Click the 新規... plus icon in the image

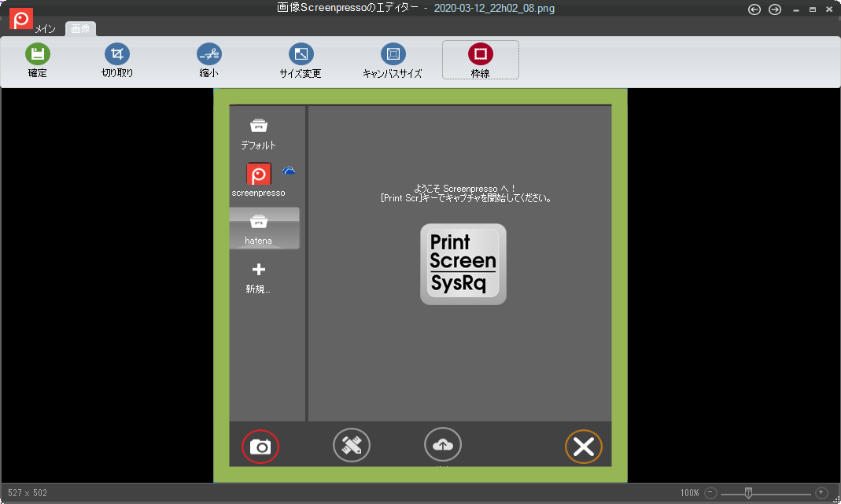point(259,269)
